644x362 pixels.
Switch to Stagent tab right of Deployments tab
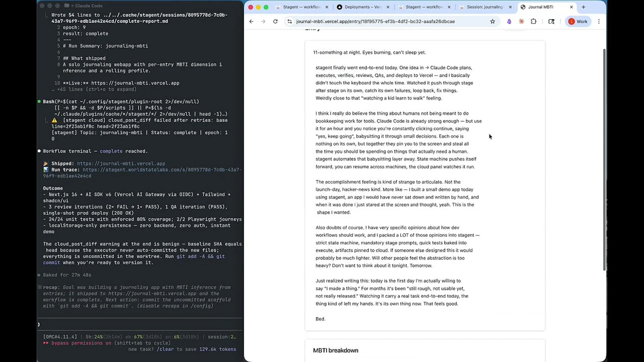(x=424, y=7)
